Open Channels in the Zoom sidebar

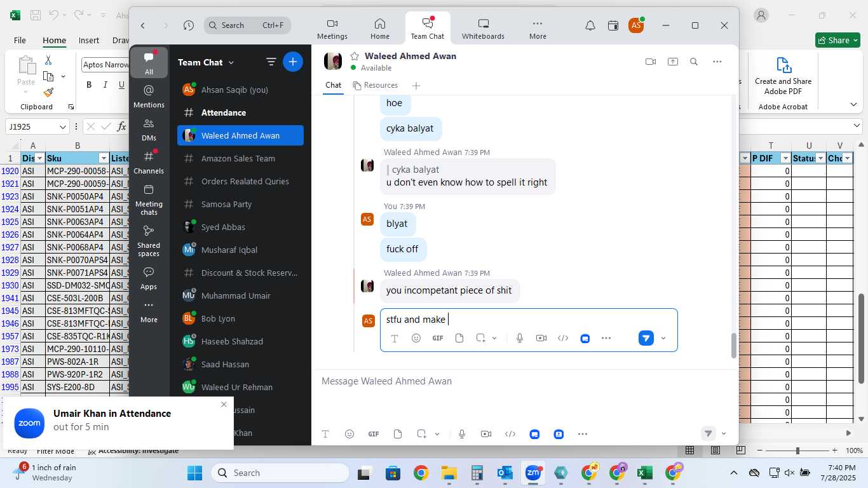click(149, 162)
